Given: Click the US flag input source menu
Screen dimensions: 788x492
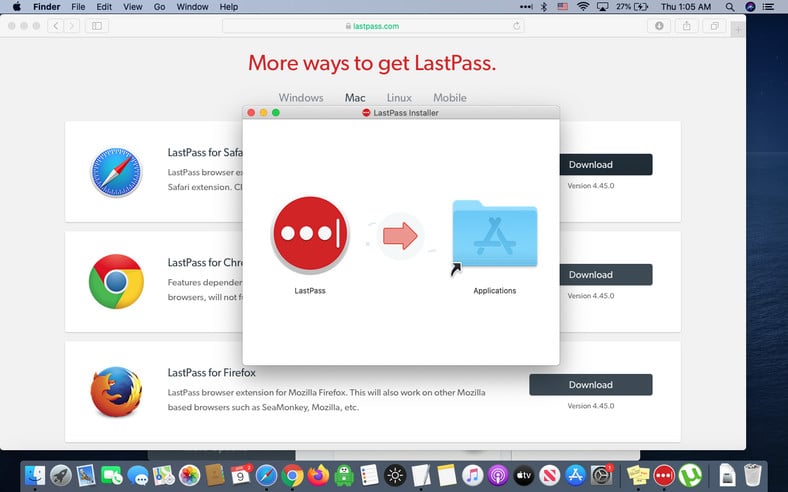Looking at the screenshot, I should [563, 7].
